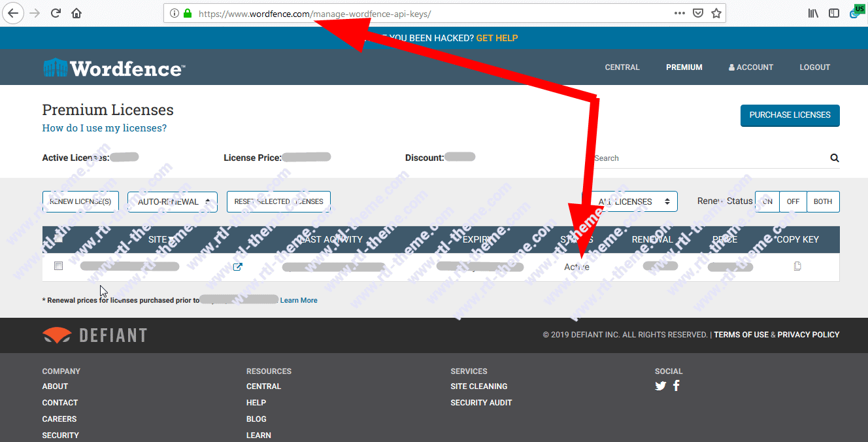The image size is (868, 442).
Task: Tick the checkbox on the Active license row
Action: click(x=59, y=266)
